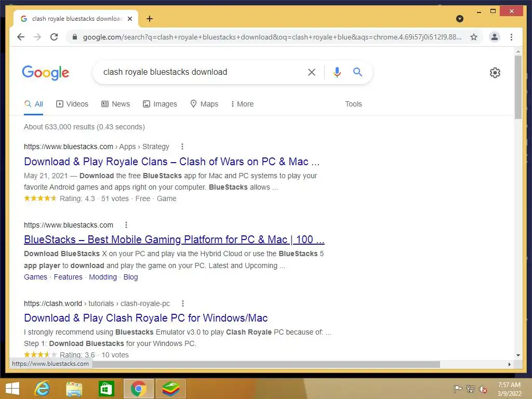Click the result count text About 633,000 results

click(x=84, y=127)
